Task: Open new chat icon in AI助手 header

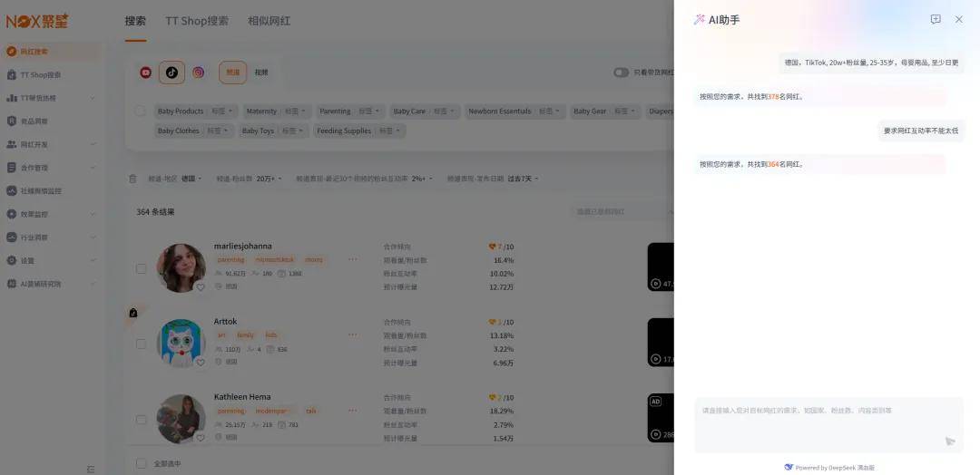Action: pyautogui.click(x=936, y=19)
